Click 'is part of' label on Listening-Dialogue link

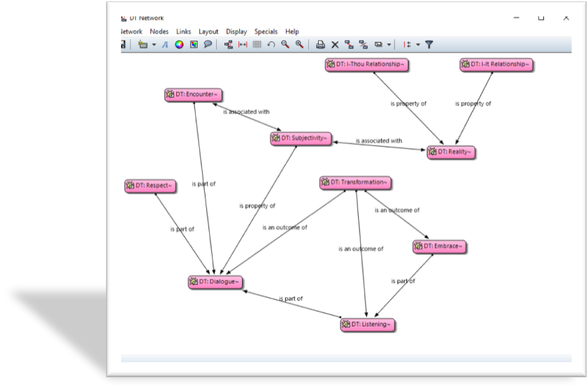pos(291,299)
